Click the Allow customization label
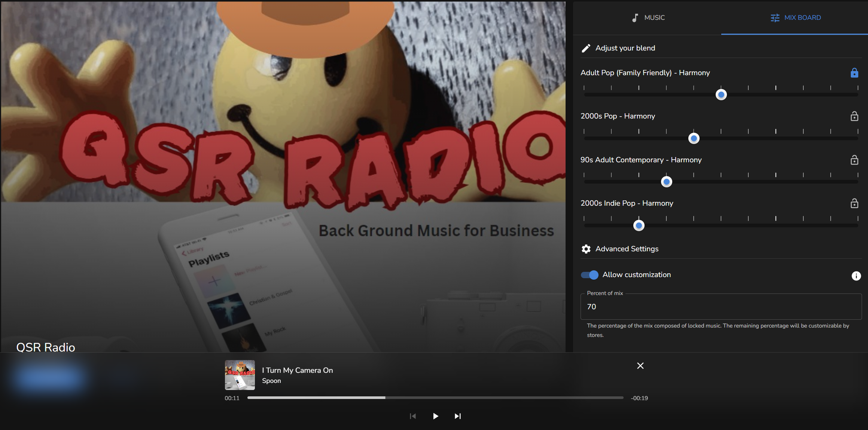The image size is (868, 430). (636, 275)
